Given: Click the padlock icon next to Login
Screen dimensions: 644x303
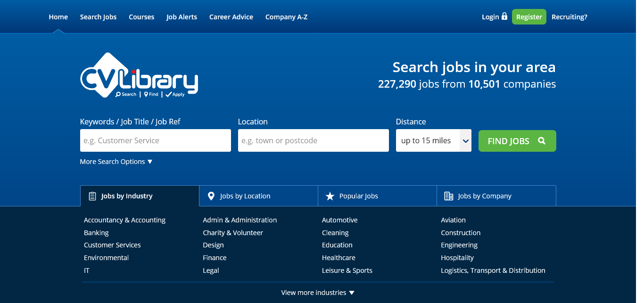Looking at the screenshot, I should tap(504, 16).
